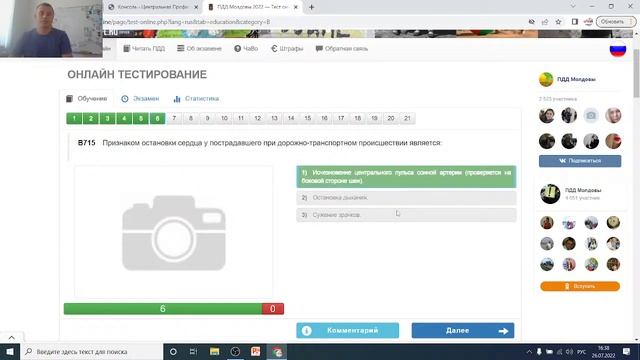Select the Обучение tab

pyautogui.click(x=87, y=99)
